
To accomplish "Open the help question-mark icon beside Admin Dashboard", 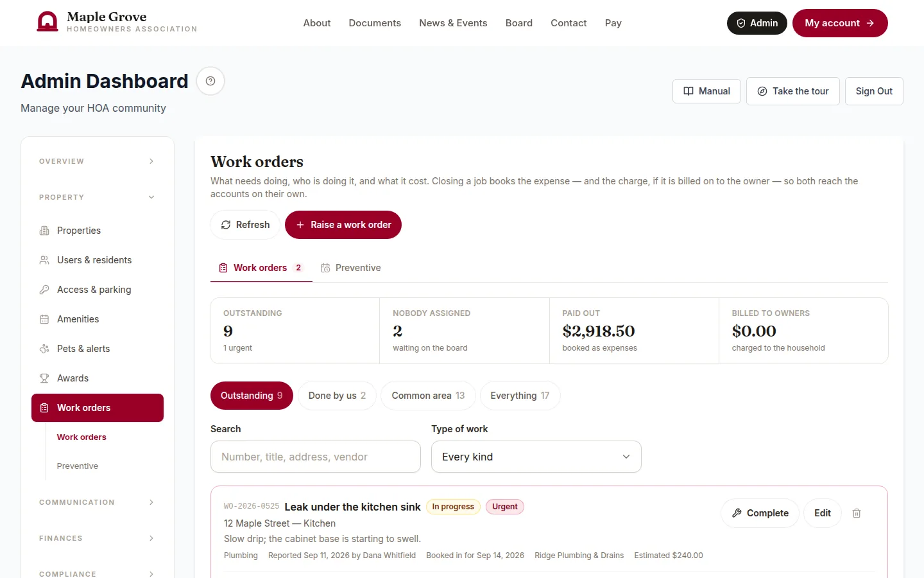I will pos(210,81).
